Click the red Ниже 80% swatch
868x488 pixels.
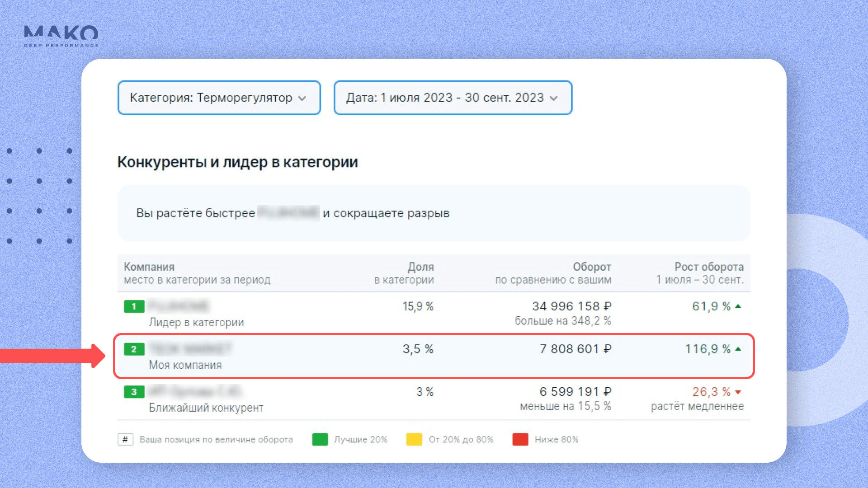[520, 439]
